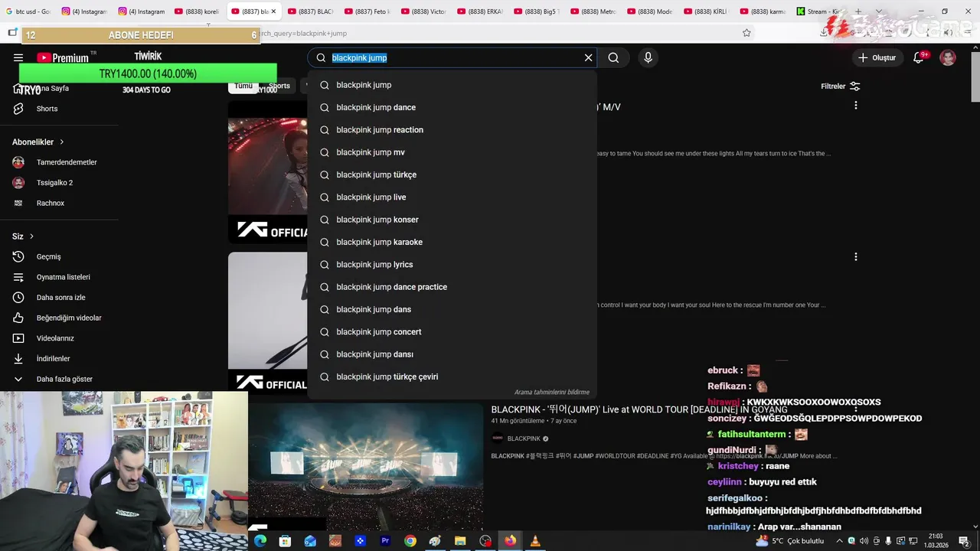Open Filtreler search filters
Screen dimensions: 980x551
tap(841, 86)
